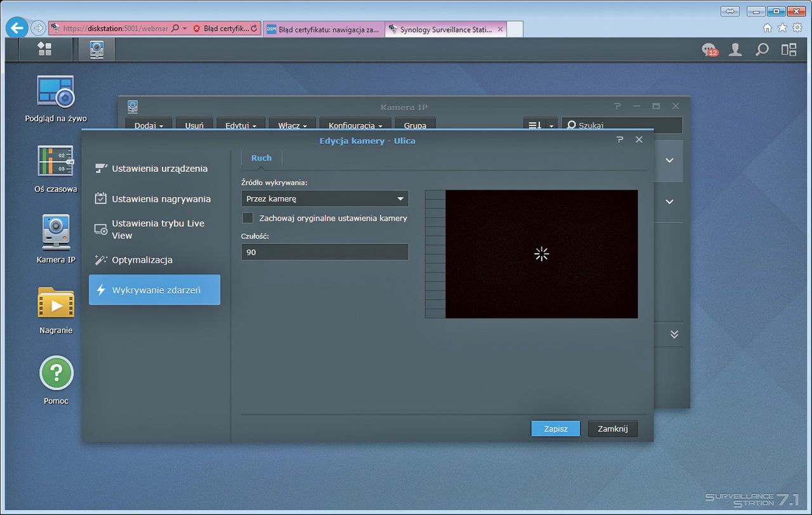Open new blank browser tab

[515, 29]
